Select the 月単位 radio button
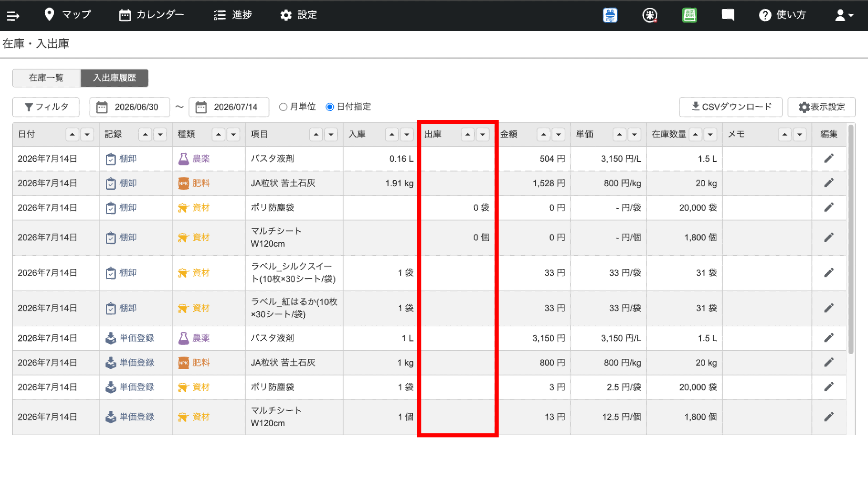Image resolution: width=868 pixels, height=488 pixels. [283, 107]
